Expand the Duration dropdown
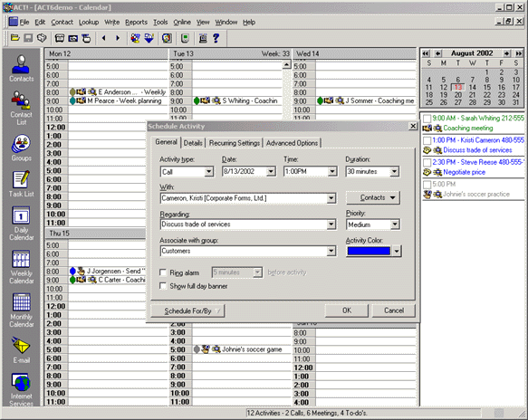The width and height of the screenshot is (528, 420). tap(394, 172)
